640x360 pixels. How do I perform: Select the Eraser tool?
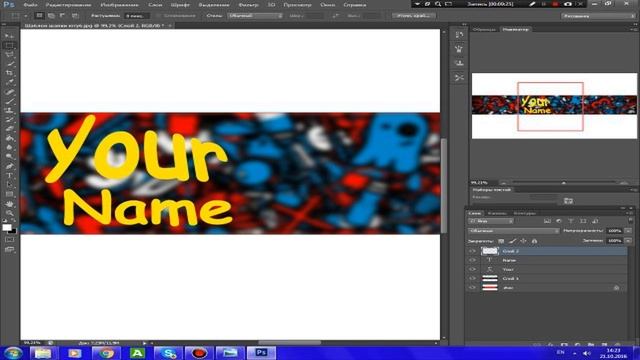tap(9, 129)
